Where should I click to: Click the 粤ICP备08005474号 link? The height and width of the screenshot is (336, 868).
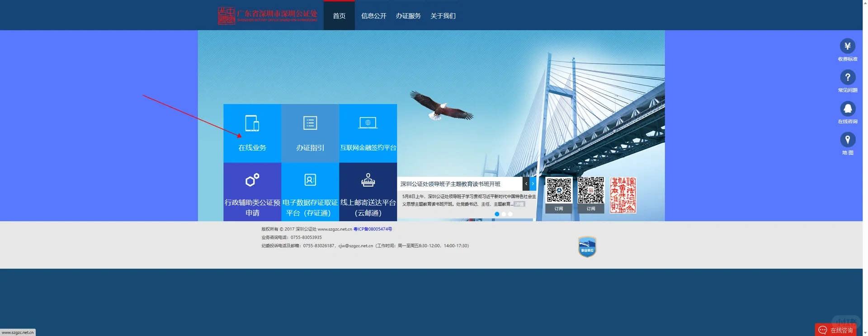[x=373, y=229]
